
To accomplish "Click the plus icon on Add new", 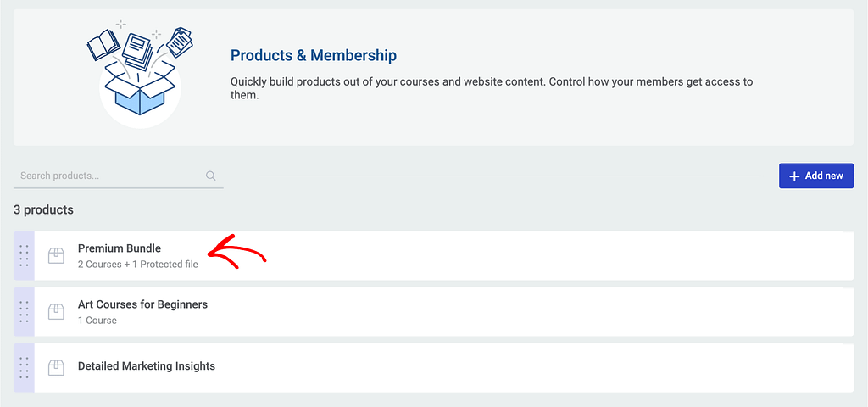I will 794,176.
